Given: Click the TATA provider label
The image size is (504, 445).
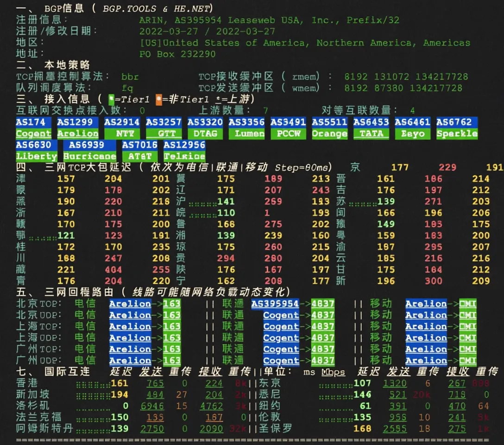Looking at the screenshot, I should pyautogui.click(x=371, y=133).
